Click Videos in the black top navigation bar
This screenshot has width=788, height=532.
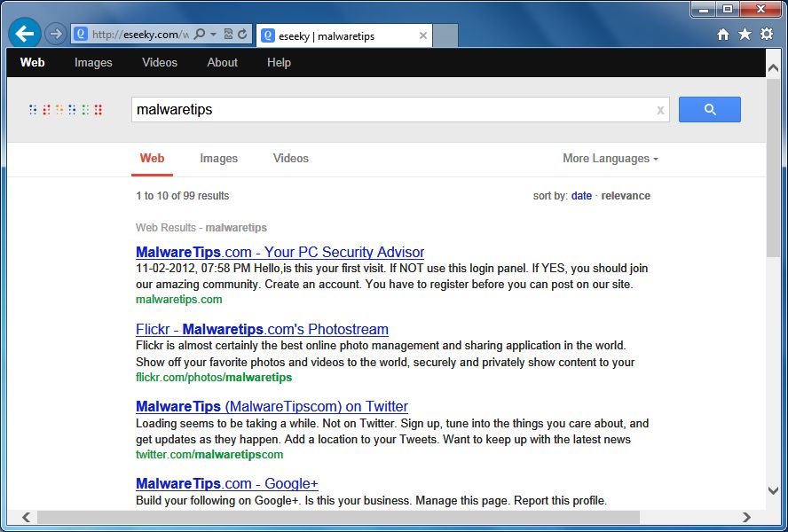click(160, 62)
